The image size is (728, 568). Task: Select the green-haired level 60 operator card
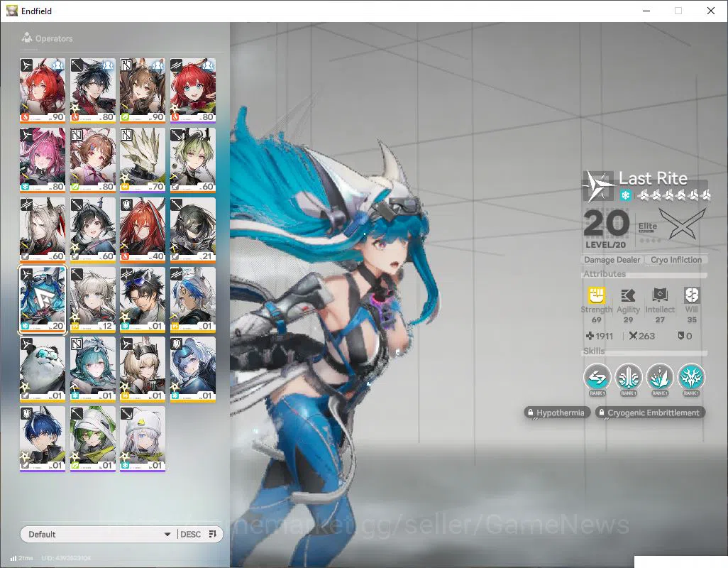pos(193,160)
